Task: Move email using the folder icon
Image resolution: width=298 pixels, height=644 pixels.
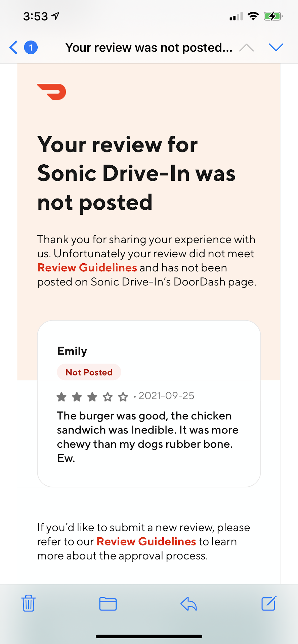Action: [108, 604]
